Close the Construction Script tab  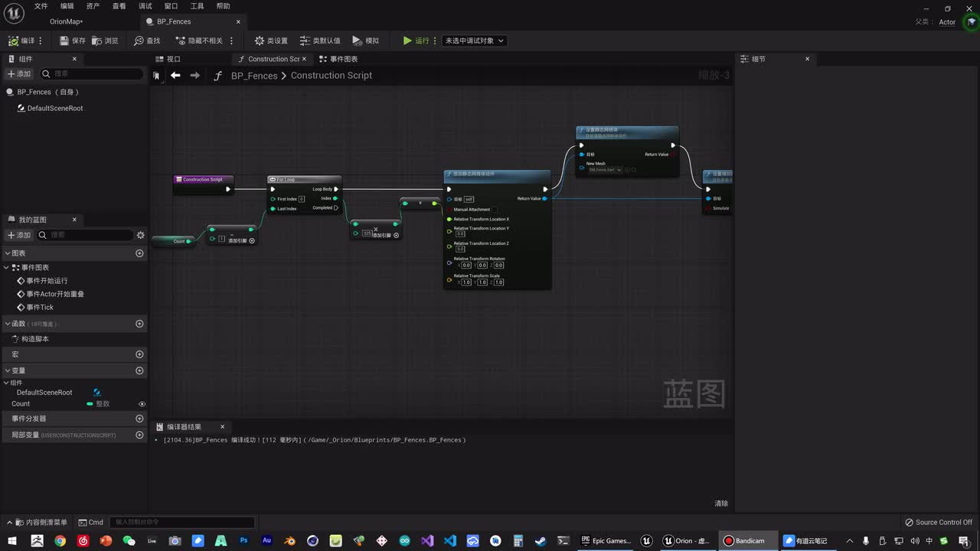tap(304, 59)
